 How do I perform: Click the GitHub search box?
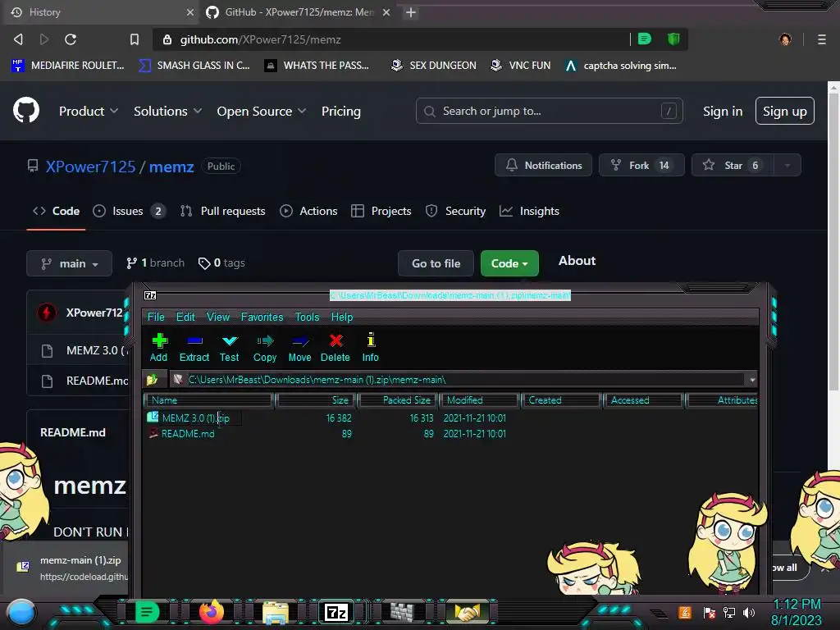point(549,111)
